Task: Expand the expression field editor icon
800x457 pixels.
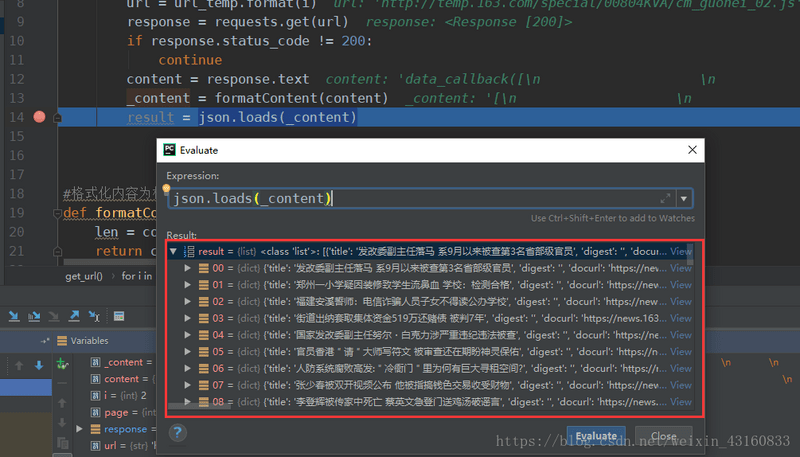Action: click(665, 198)
